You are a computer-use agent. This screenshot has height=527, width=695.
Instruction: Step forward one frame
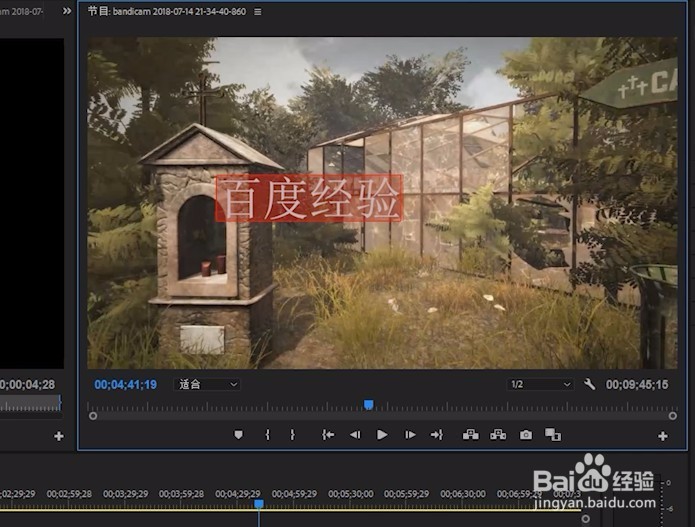click(x=410, y=435)
